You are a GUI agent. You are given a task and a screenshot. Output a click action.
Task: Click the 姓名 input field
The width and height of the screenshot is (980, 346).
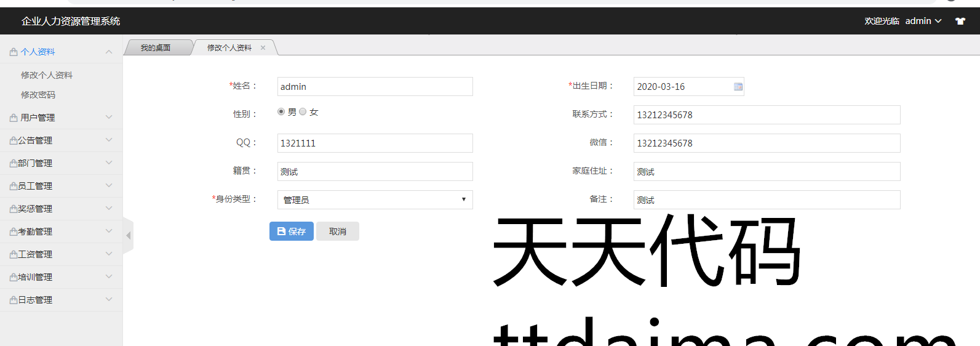coord(375,87)
